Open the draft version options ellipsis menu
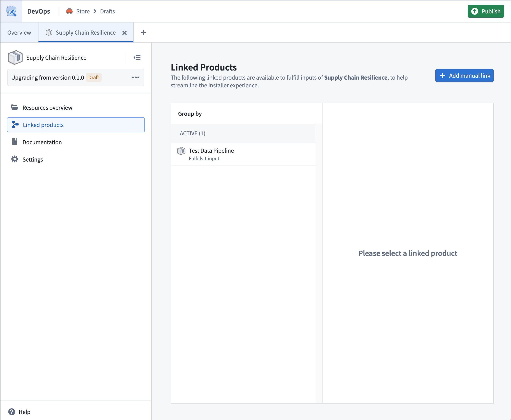The width and height of the screenshot is (511, 420). [x=136, y=77]
